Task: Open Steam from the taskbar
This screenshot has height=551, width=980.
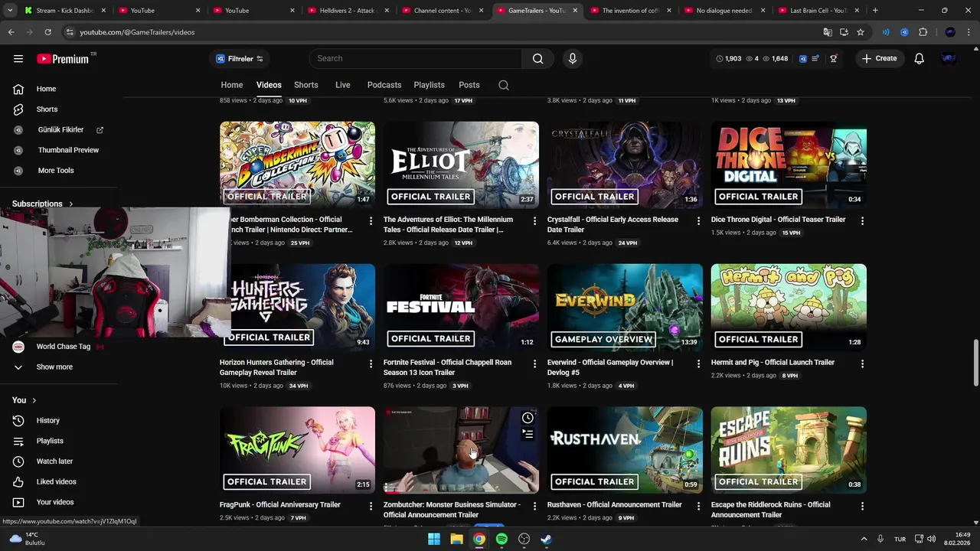Action: click(x=546, y=539)
